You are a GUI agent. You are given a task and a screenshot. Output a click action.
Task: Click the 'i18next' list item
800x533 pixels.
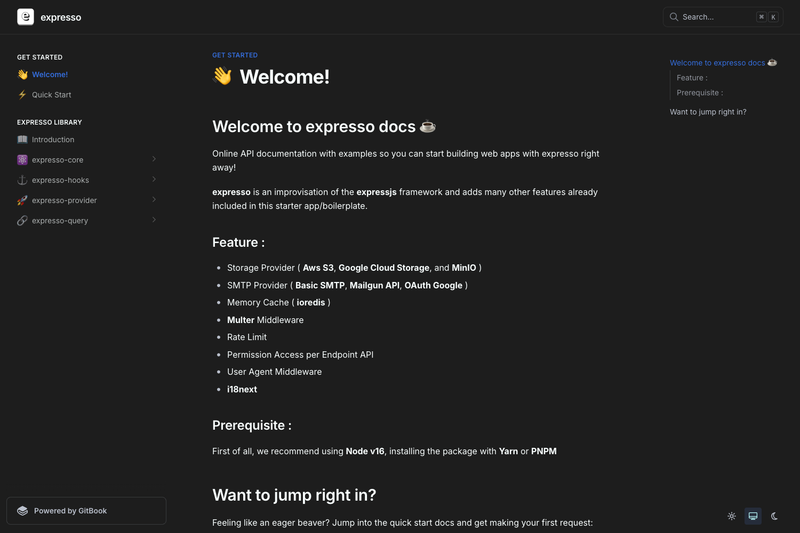tap(242, 389)
